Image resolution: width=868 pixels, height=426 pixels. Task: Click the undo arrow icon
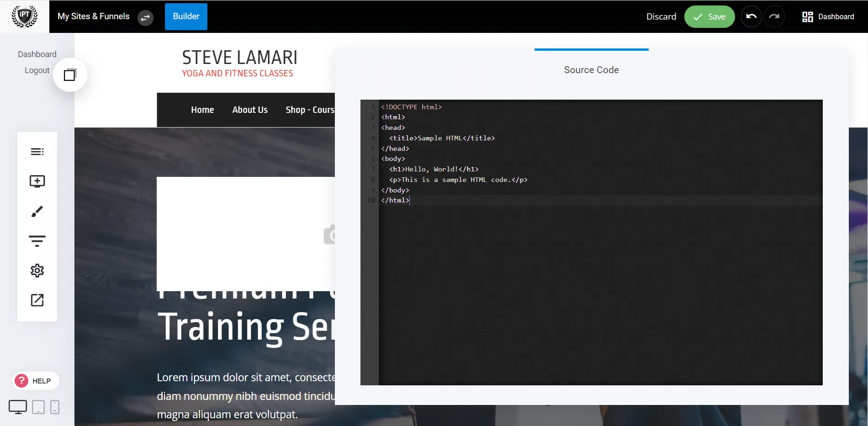751,16
